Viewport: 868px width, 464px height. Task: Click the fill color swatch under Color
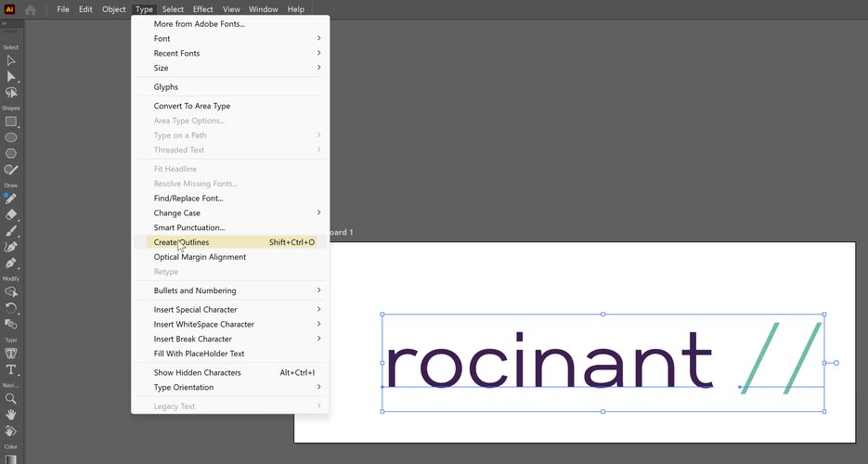(10, 459)
